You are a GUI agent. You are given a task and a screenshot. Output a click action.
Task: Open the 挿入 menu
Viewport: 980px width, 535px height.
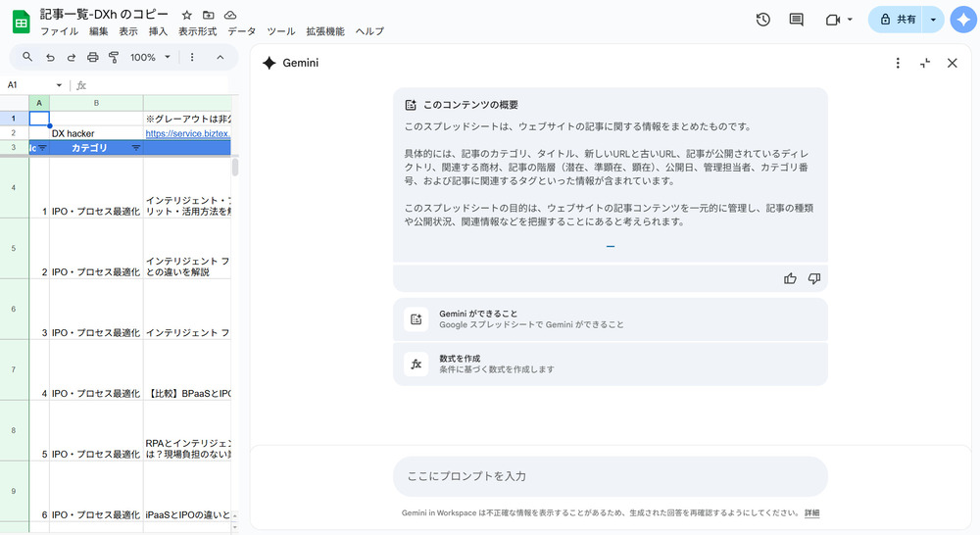click(158, 31)
